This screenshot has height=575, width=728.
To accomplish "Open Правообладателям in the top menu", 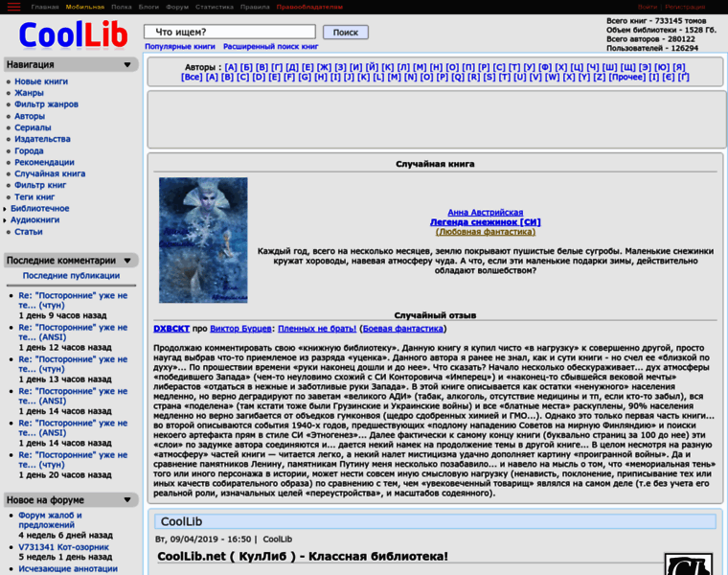I will (309, 7).
